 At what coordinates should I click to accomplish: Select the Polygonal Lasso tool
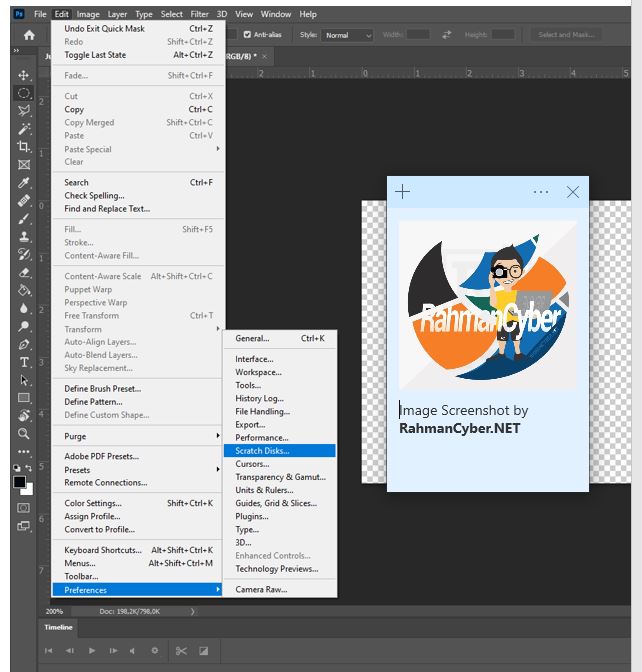pos(24,111)
